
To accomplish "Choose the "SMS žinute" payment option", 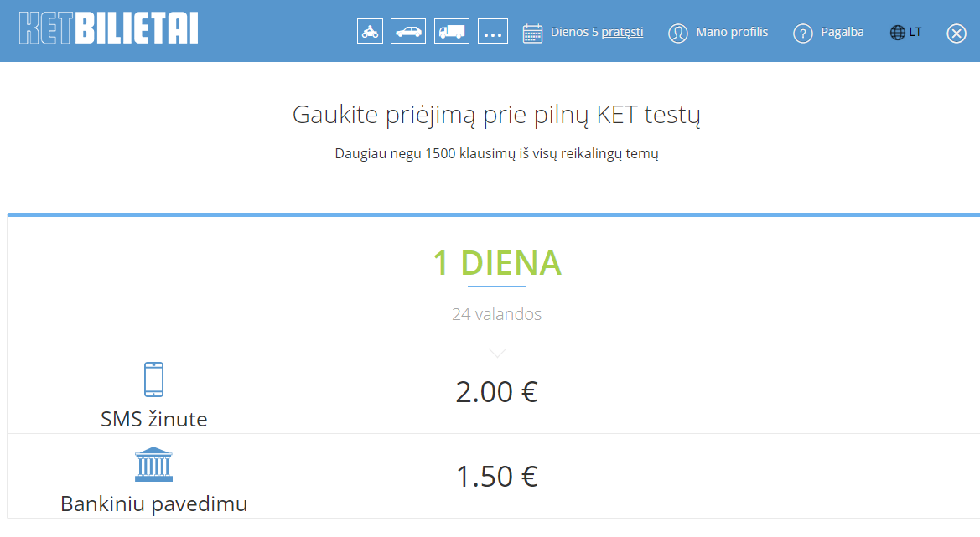I will [153, 419].
